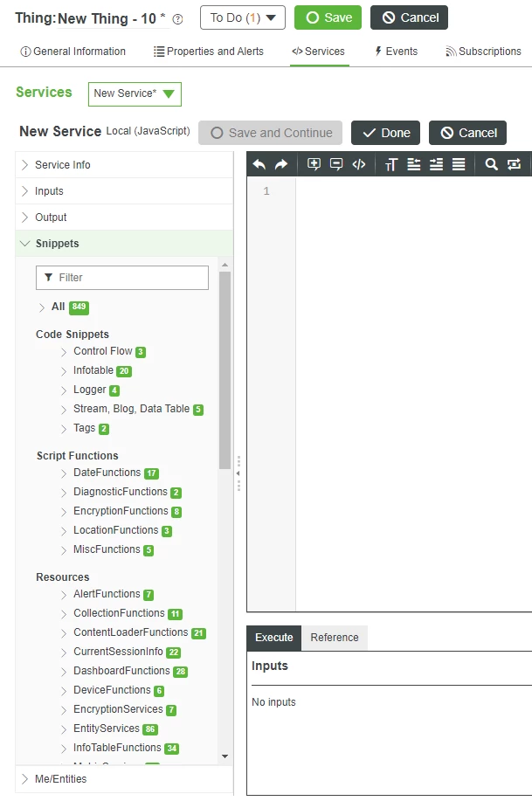532x801 pixels.
Task: Click Save and Continue button
Action: [270, 133]
